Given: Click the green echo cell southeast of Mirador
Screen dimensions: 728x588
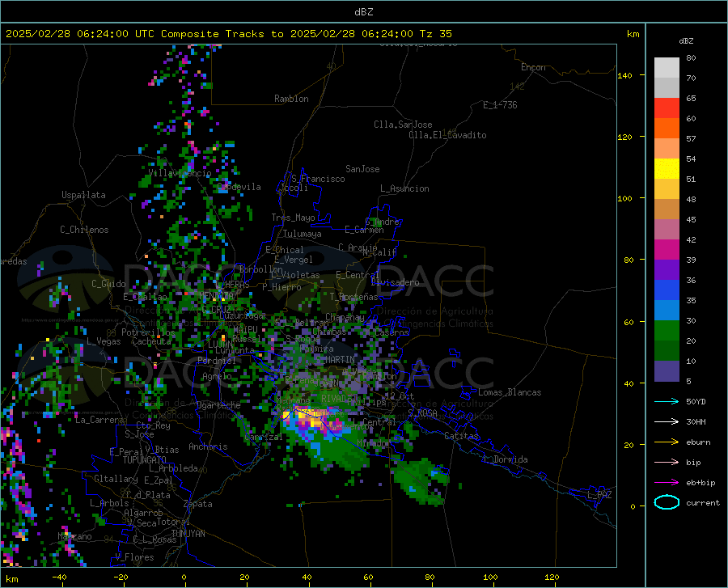Looking at the screenshot, I should tap(420, 482).
